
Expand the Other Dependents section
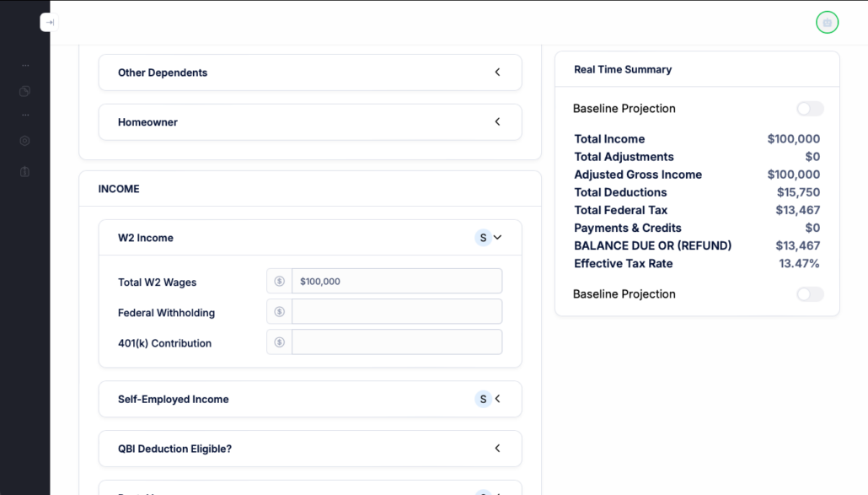[497, 73]
